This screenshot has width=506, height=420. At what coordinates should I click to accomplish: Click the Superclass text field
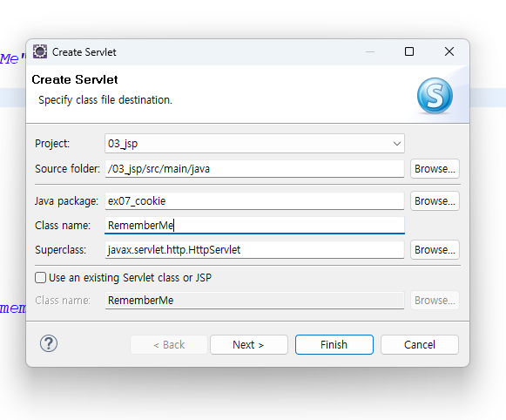tap(254, 250)
